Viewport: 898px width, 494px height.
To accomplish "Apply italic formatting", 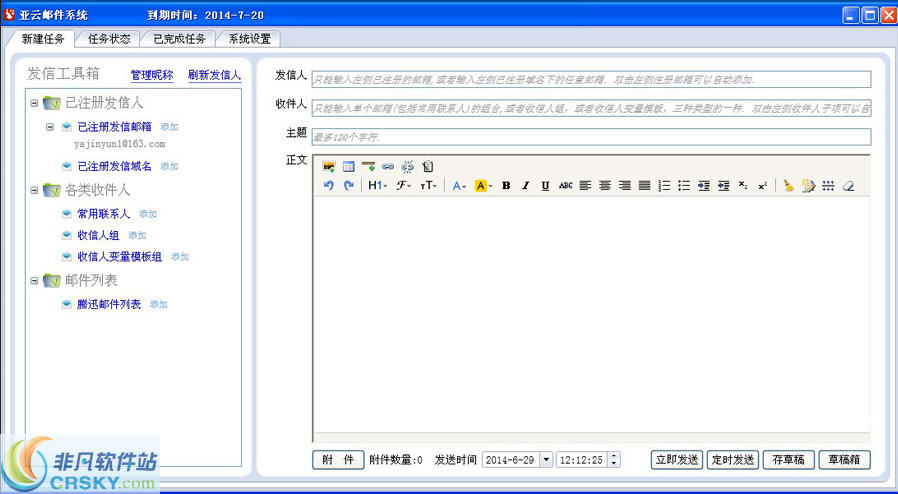I will pyautogui.click(x=526, y=185).
